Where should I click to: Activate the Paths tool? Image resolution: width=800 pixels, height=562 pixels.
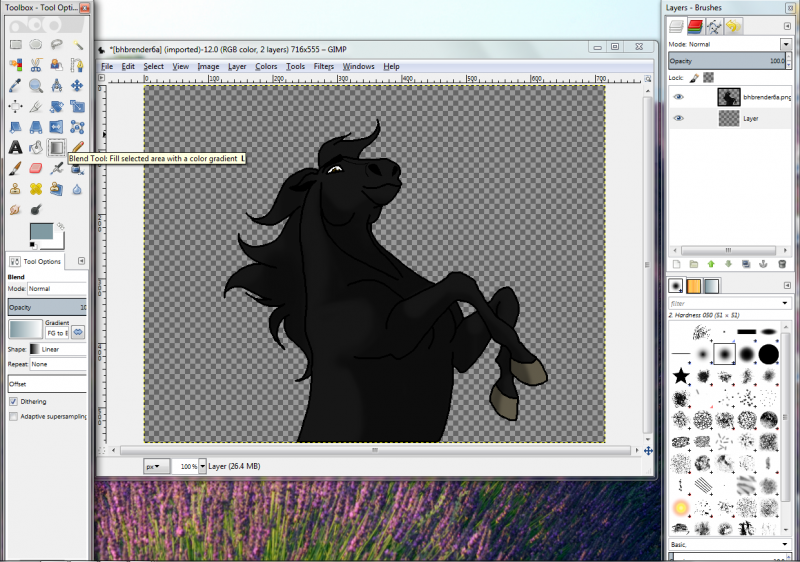(78, 65)
